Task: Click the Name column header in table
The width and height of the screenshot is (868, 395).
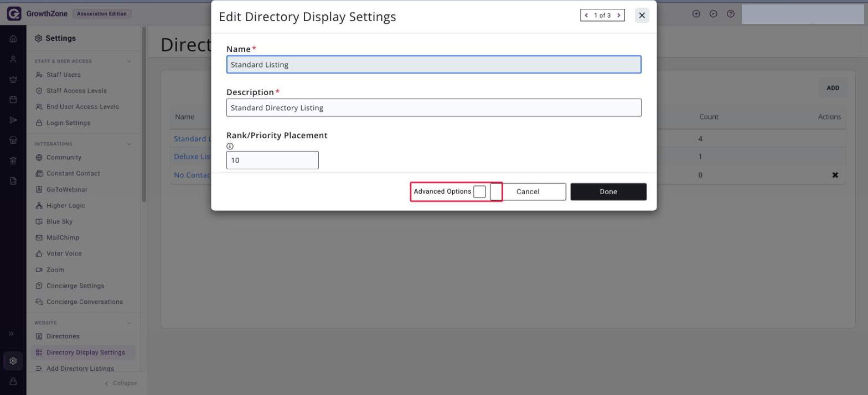Action: point(185,117)
